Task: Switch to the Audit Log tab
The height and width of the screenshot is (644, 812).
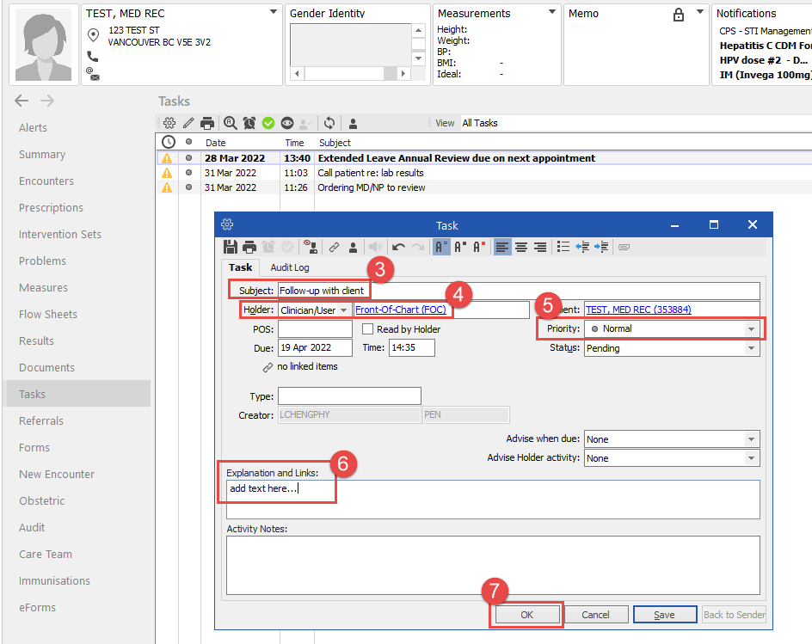Action: [290, 267]
